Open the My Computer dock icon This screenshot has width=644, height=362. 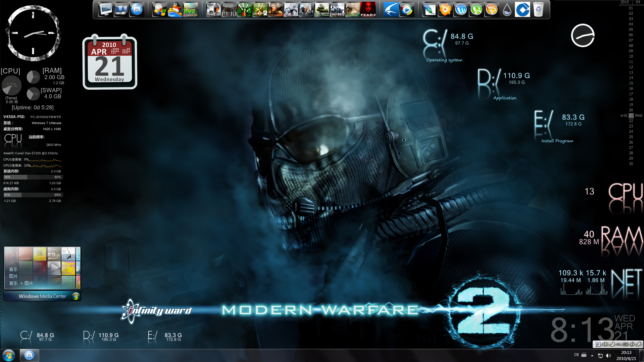click(105, 9)
